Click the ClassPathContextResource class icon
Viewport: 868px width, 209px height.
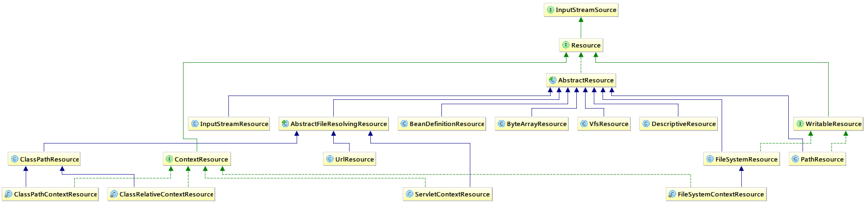8,194
